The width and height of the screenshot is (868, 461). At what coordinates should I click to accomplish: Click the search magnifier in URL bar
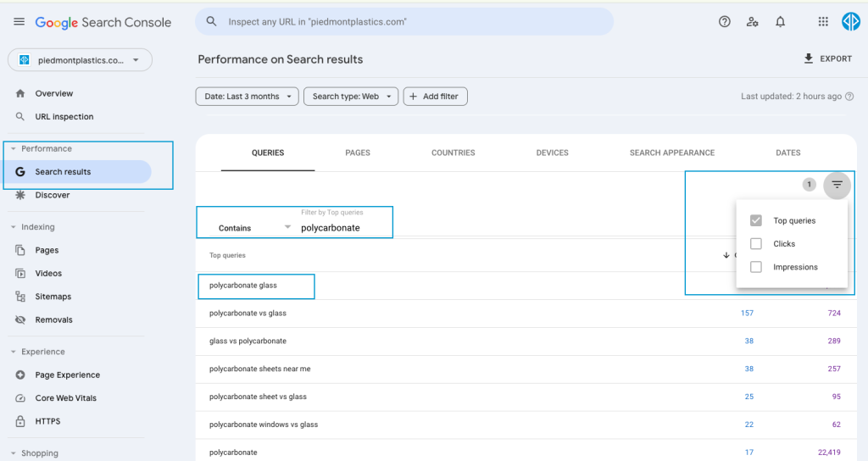[211, 21]
